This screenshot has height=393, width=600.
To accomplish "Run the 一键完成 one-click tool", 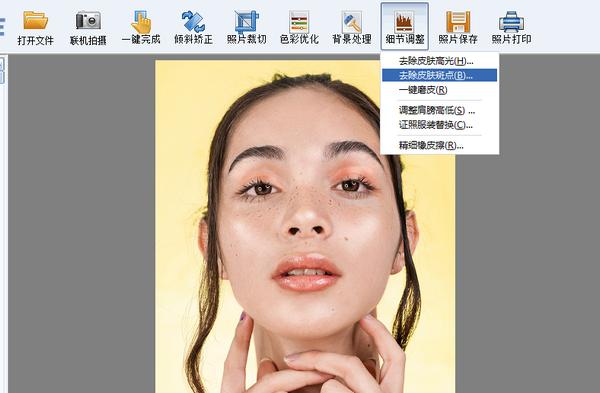I will coord(141,28).
